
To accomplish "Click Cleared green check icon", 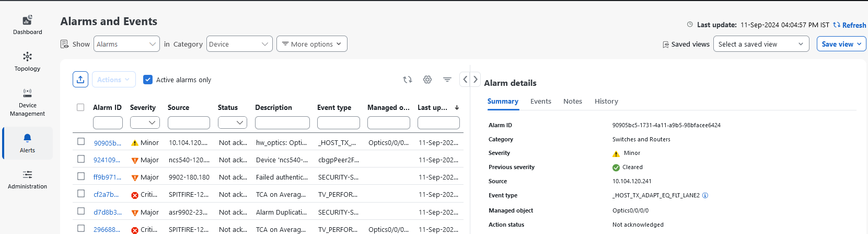I will click(616, 168).
